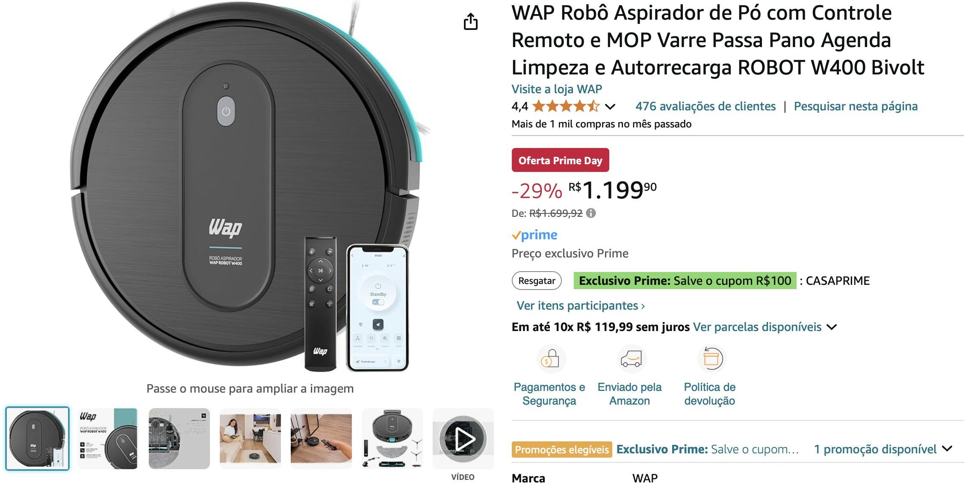This screenshot has height=485, width=980.
Task: Play the product video thumbnail
Action: click(463, 439)
